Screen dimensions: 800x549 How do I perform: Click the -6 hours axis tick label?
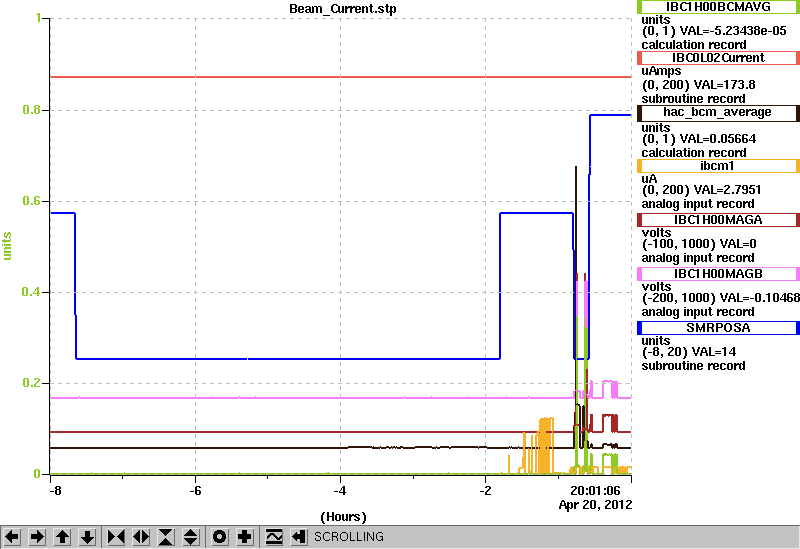coord(195,491)
